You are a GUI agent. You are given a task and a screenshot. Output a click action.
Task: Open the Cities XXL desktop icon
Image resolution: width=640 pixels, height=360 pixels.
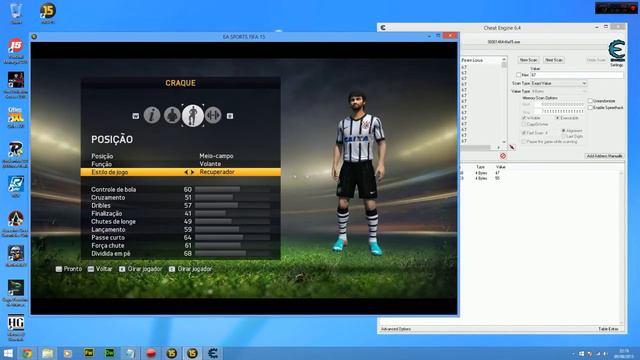tap(16, 118)
